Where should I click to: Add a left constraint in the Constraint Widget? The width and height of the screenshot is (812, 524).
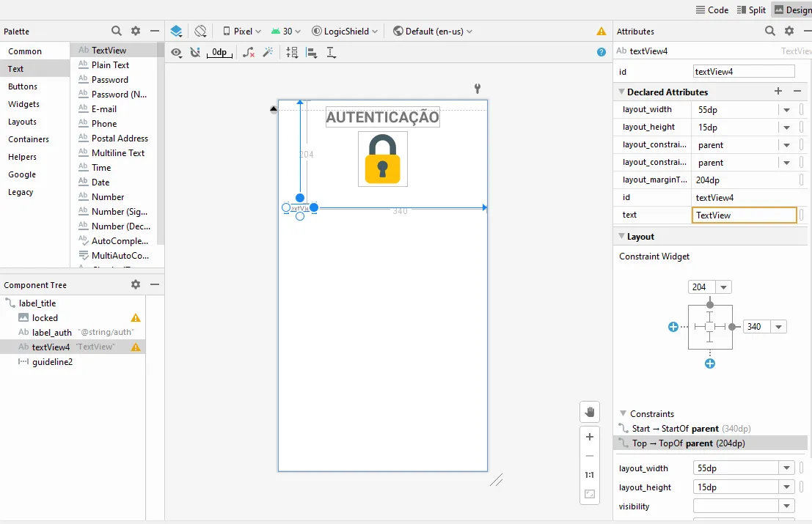pos(673,327)
